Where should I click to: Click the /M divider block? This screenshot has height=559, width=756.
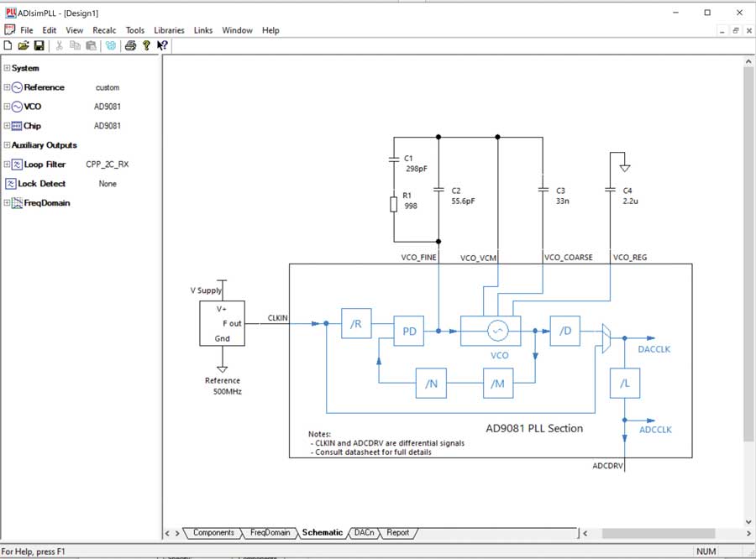point(498,383)
